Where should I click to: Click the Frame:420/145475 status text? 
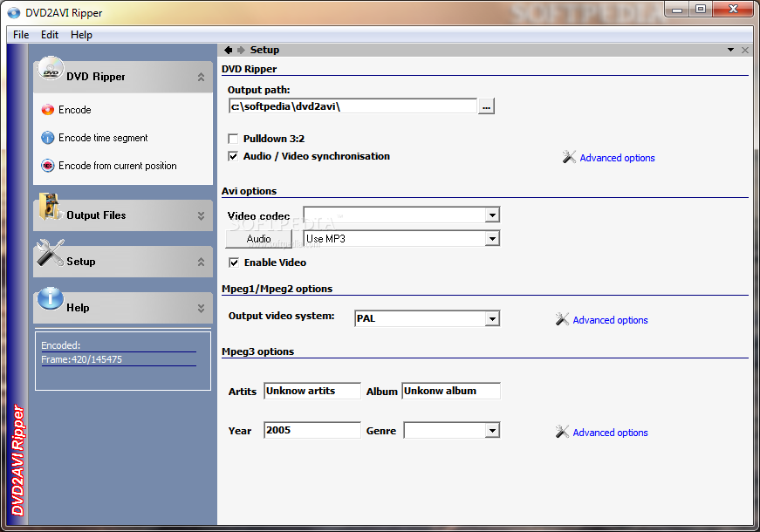81,359
